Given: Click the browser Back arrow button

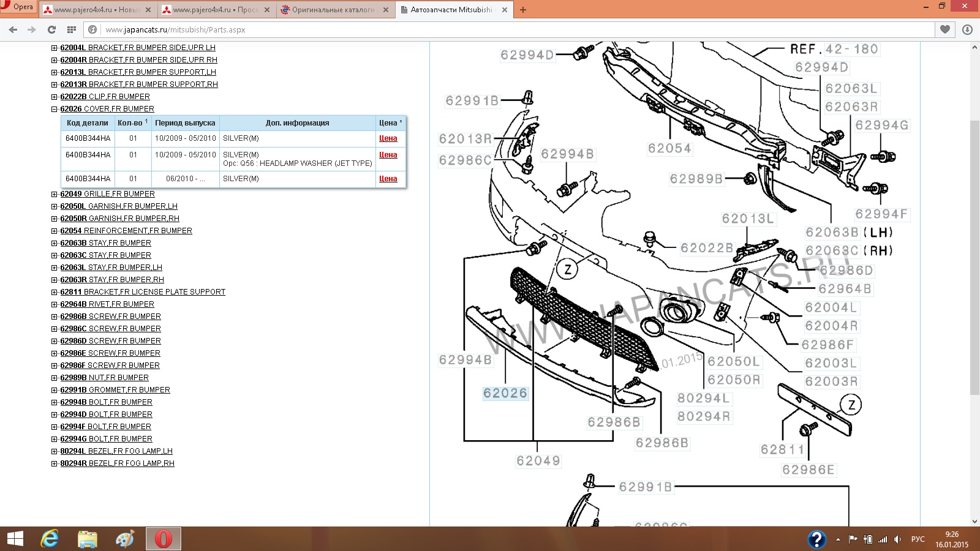Looking at the screenshot, I should click(x=13, y=29).
